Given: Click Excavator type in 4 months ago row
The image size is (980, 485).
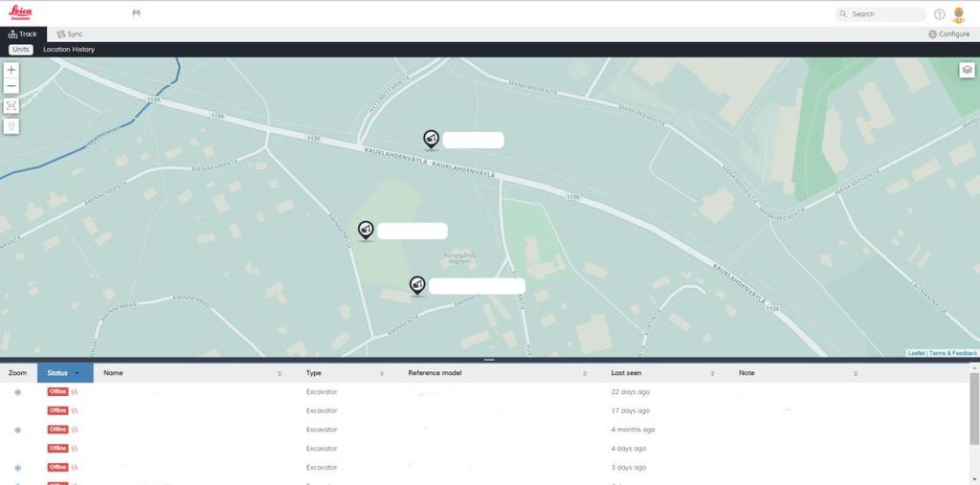Looking at the screenshot, I should [x=322, y=430].
